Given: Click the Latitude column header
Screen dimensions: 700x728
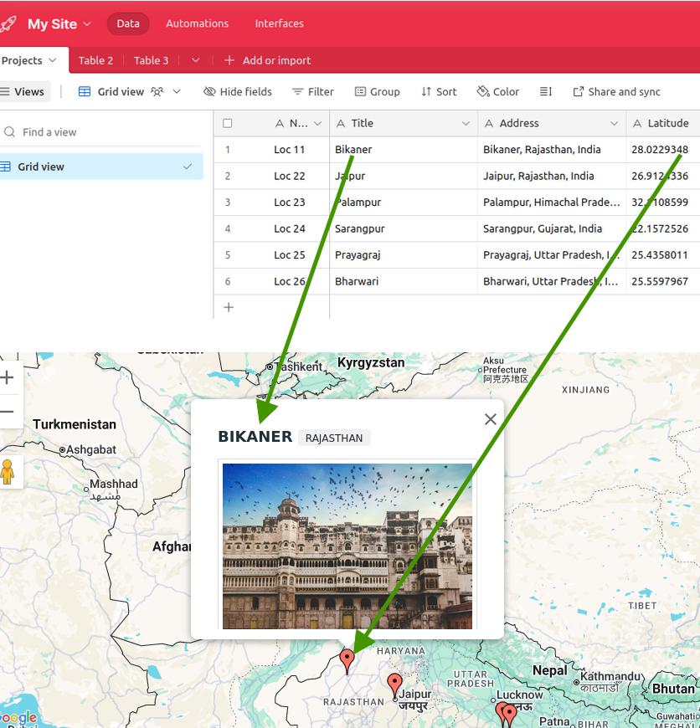Looking at the screenshot, I should pyautogui.click(x=663, y=124).
